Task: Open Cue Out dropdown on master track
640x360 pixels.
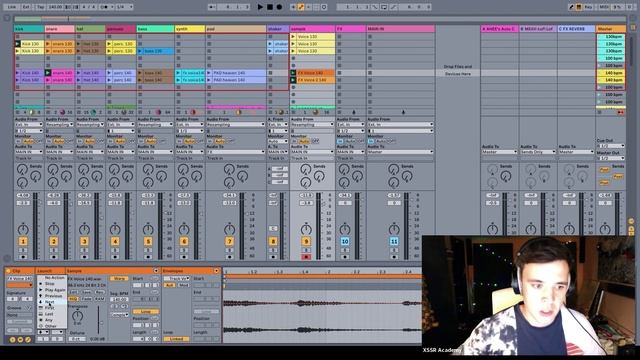Action: point(611,146)
